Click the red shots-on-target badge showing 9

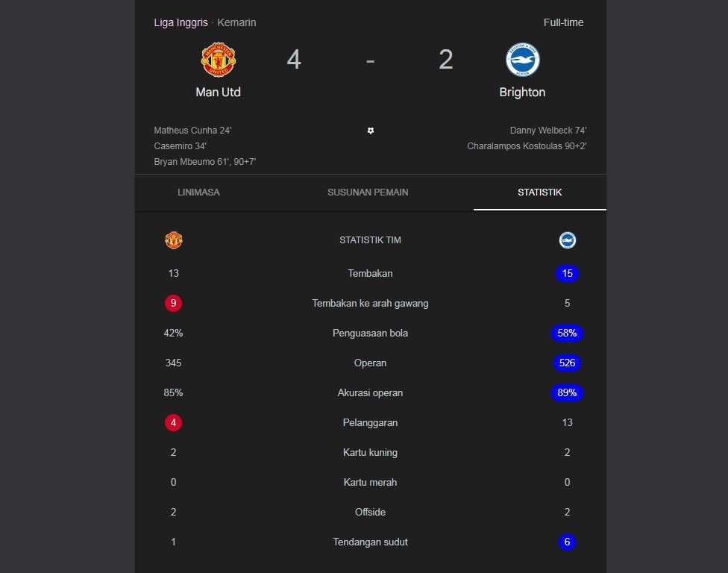(x=174, y=303)
